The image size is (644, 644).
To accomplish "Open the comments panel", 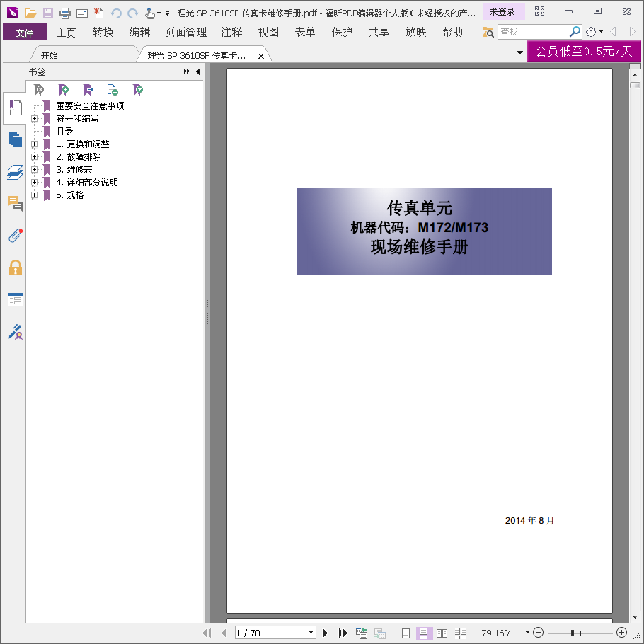I will click(15, 203).
